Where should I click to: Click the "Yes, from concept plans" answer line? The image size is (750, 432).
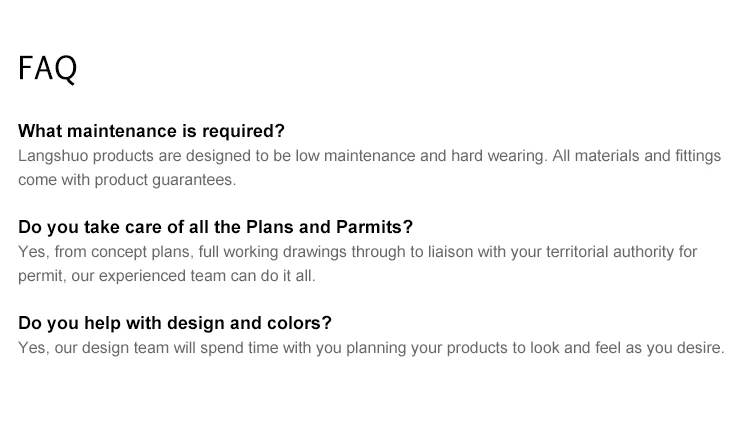tap(357, 252)
